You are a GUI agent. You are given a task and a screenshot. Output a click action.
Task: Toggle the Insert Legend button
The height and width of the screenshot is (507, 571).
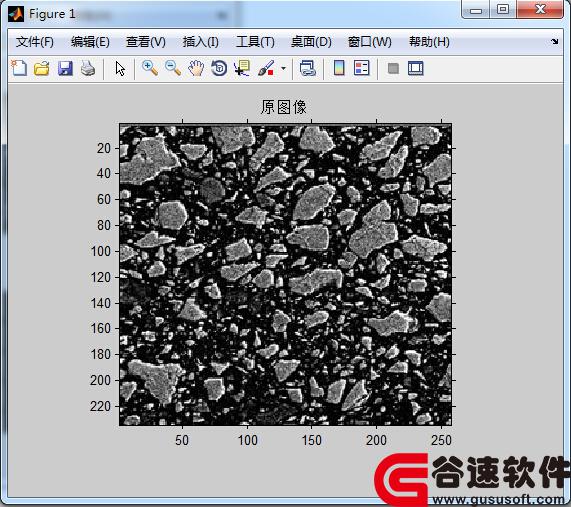pos(362,68)
